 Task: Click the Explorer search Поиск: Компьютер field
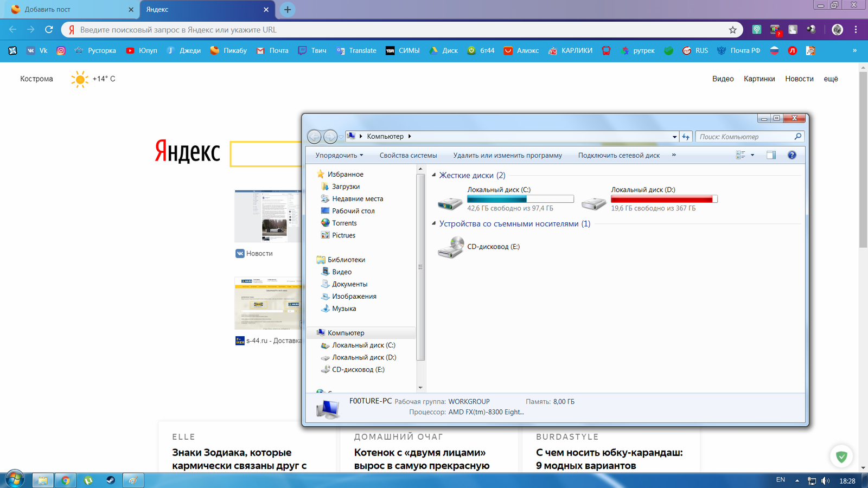pyautogui.click(x=749, y=137)
